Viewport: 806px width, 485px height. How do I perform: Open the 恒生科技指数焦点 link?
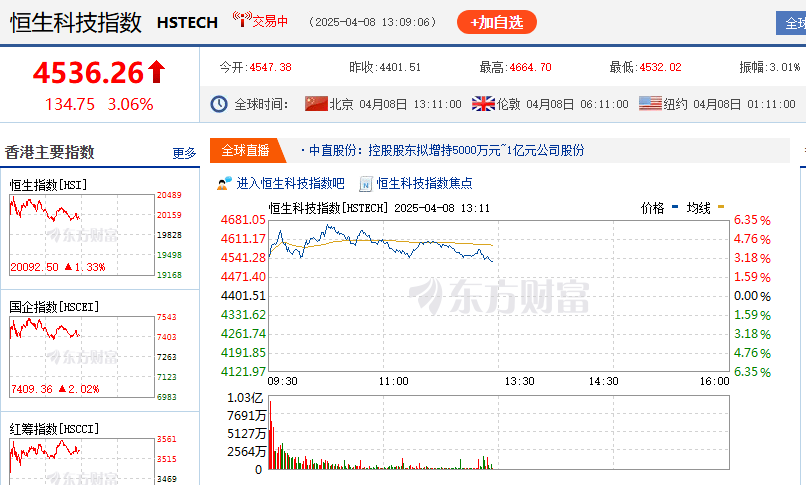click(x=425, y=183)
